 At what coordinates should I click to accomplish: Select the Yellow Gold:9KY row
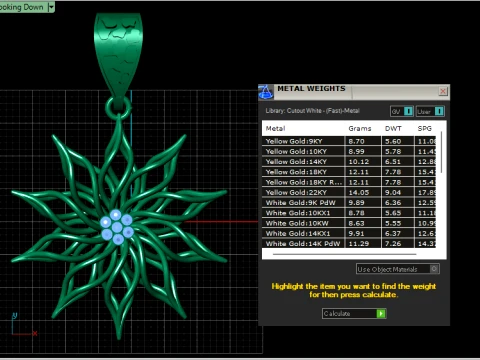point(349,141)
